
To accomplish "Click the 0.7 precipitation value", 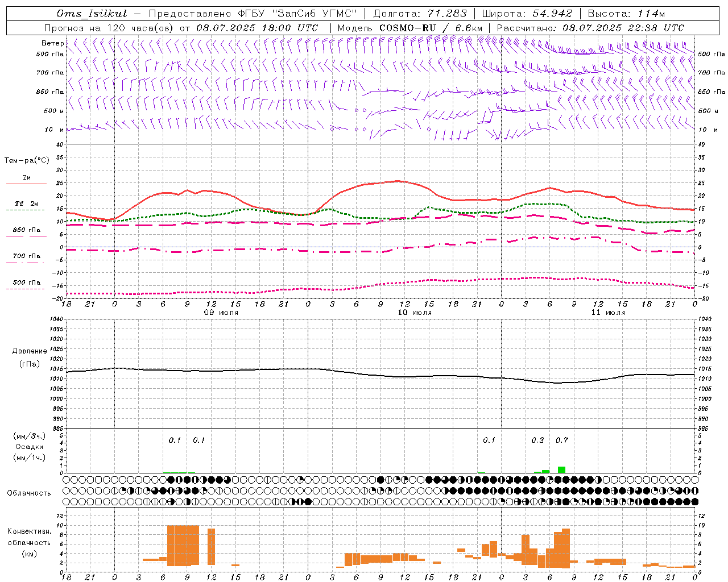I will click(562, 440).
